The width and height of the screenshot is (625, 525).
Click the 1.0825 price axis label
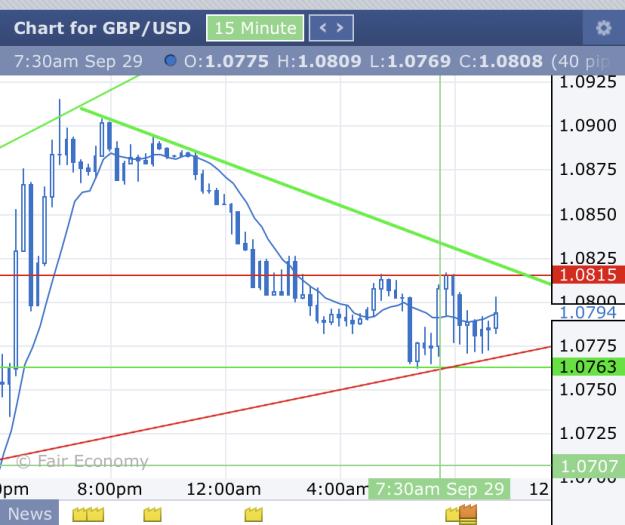point(588,258)
